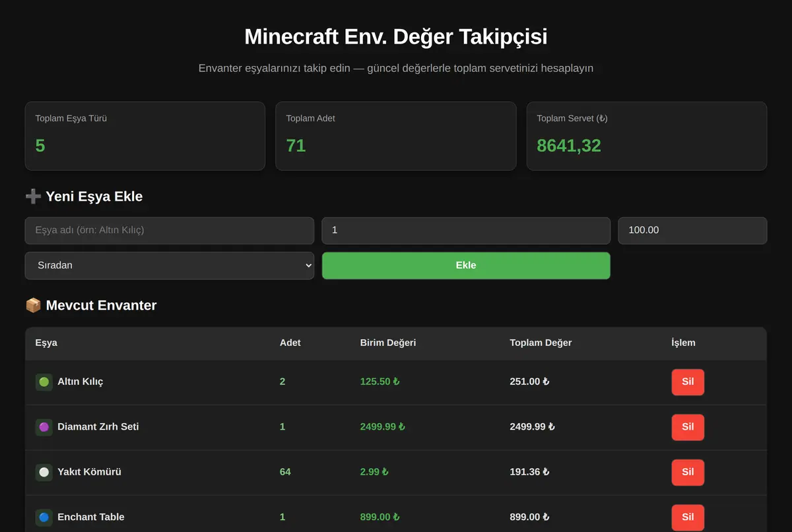792x532 pixels.
Task: Click the white circle icon beside Yakıt Kömürü
Action: pos(44,473)
